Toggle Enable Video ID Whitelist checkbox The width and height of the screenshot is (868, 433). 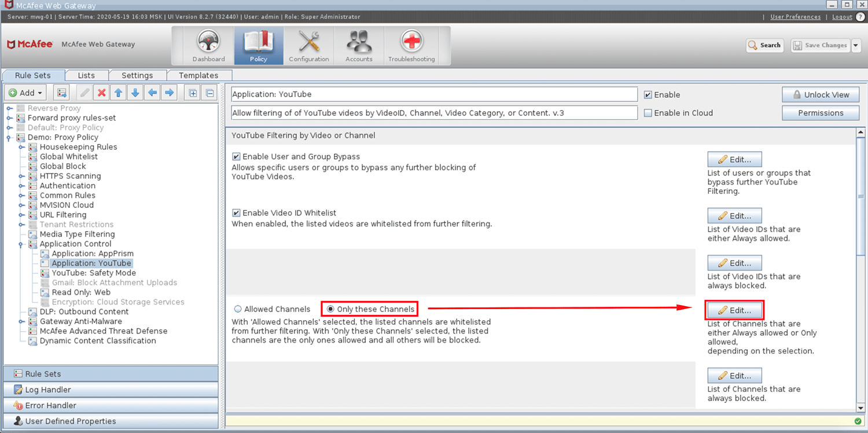[x=236, y=212]
